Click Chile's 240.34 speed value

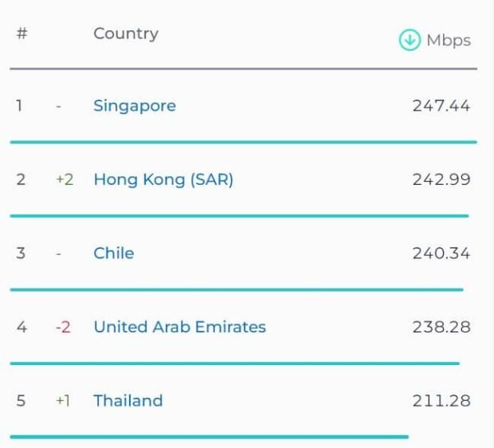pyautogui.click(x=441, y=253)
